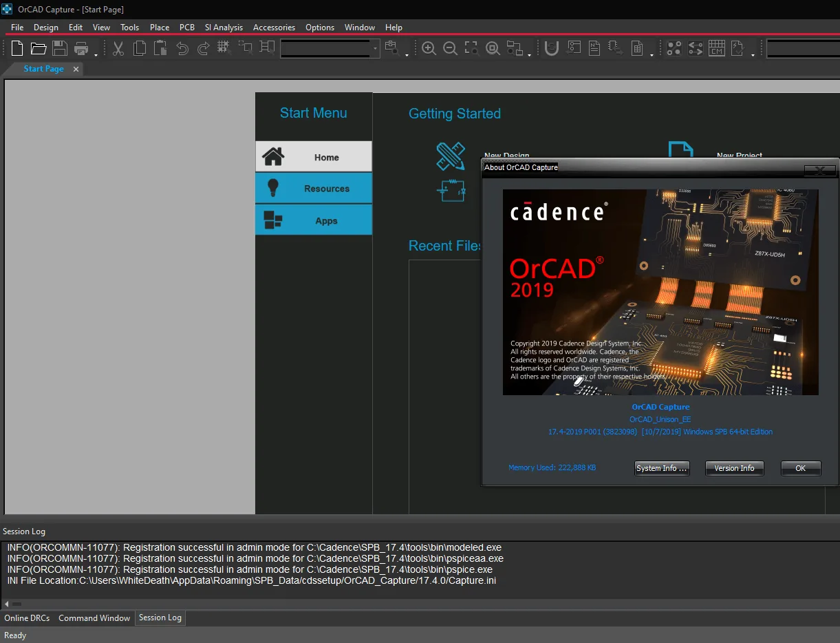840x643 pixels.
Task: Click the project hierarchy toolbar icon
Action: (514, 48)
